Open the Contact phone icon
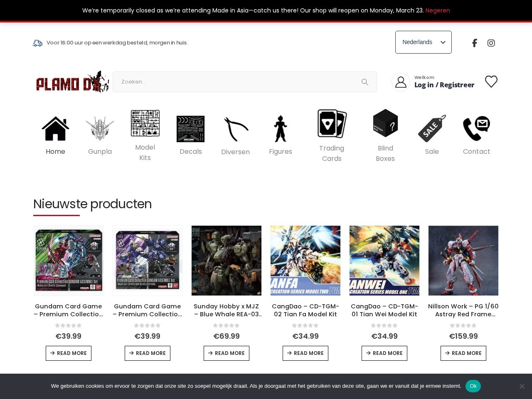532x399 pixels. [476, 128]
